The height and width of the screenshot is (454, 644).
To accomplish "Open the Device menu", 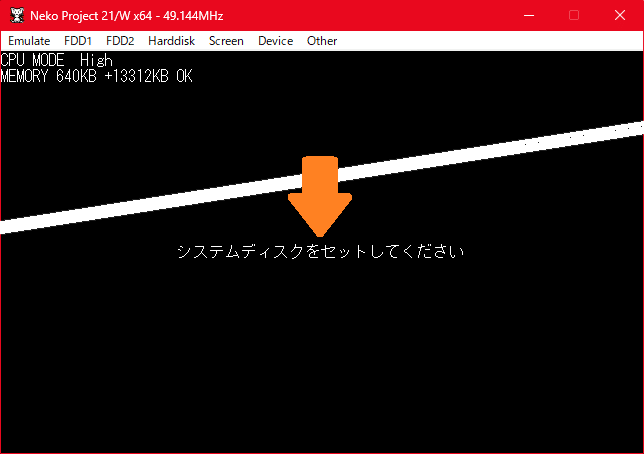I will click(276, 41).
